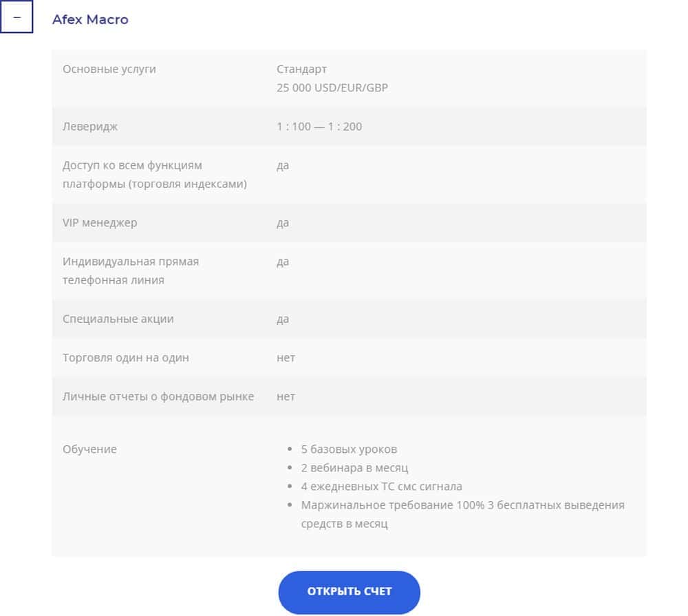
Task: Click the Торговля один на один label
Action: click(x=126, y=358)
